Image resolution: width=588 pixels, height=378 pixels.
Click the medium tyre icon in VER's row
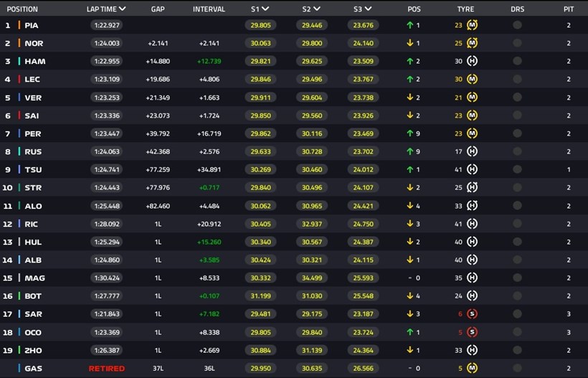click(x=472, y=98)
